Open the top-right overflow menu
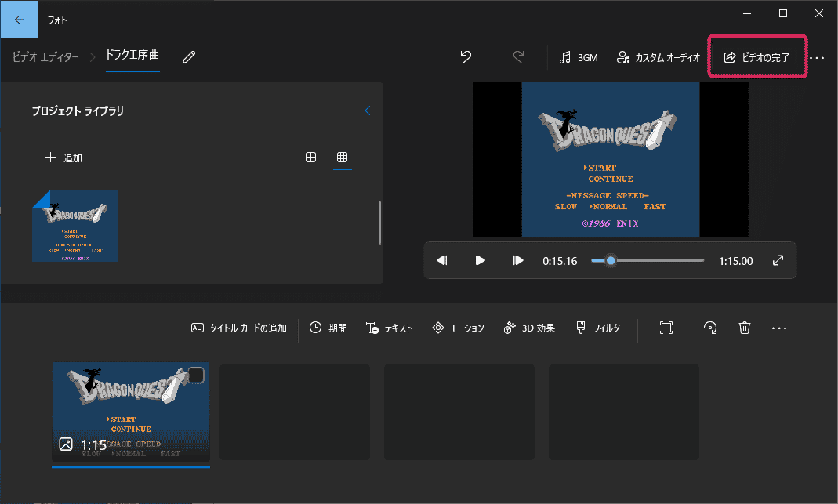Screen dimensions: 838x504 (x=818, y=57)
